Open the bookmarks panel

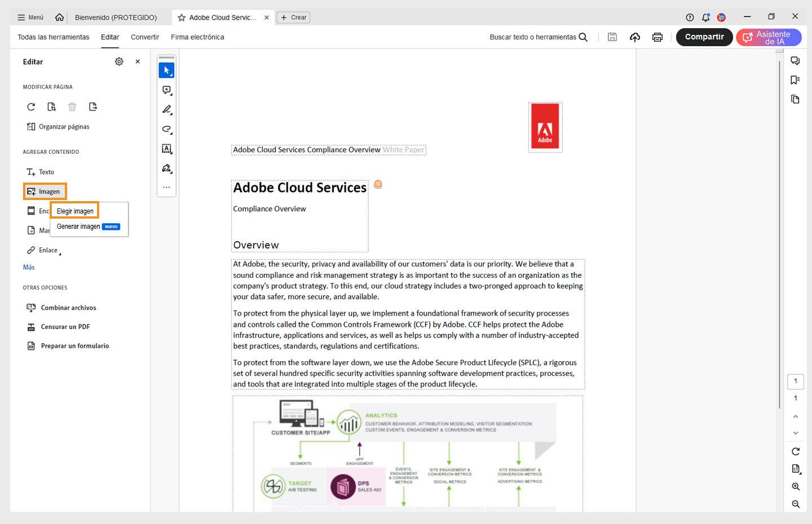click(x=795, y=79)
